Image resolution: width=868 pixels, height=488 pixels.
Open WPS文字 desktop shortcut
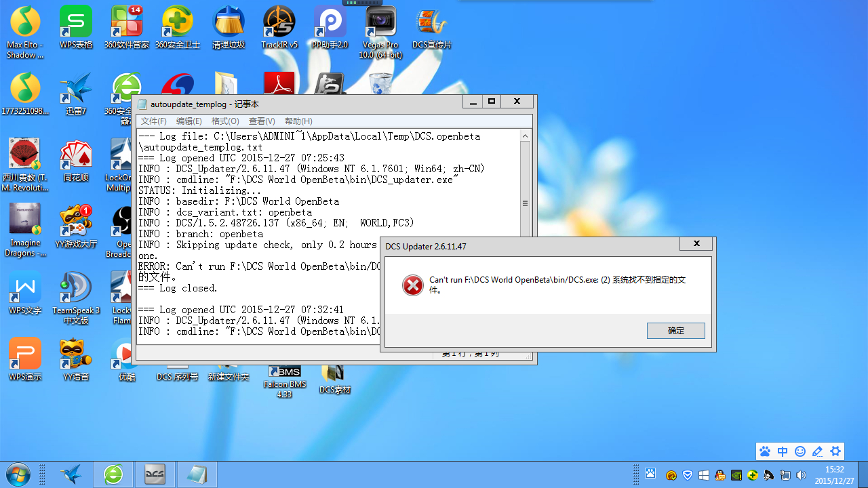[25, 293]
